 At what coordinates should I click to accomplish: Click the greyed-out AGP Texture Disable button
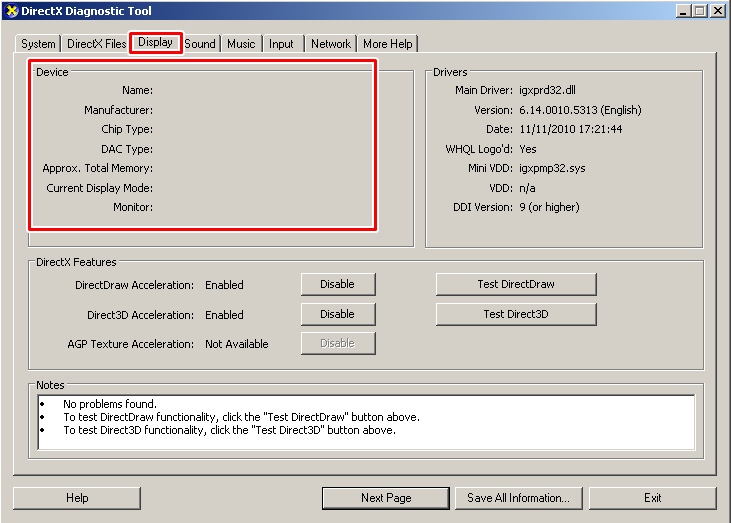point(338,344)
